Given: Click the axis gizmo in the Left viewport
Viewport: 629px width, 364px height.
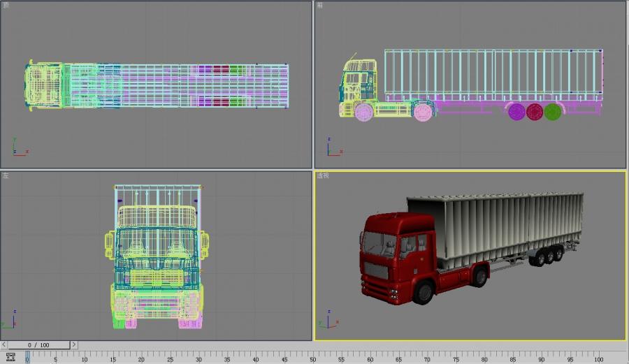Looking at the screenshot, I should coord(9,319).
